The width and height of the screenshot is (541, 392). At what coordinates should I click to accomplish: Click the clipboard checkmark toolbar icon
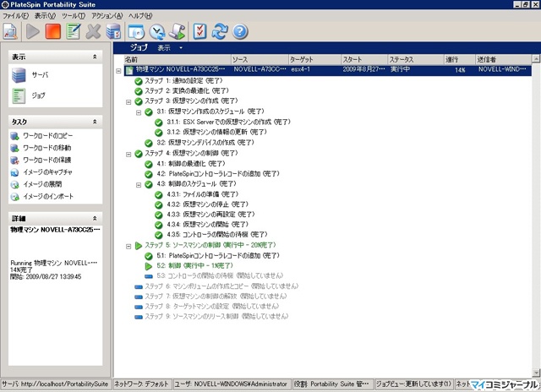(x=199, y=31)
